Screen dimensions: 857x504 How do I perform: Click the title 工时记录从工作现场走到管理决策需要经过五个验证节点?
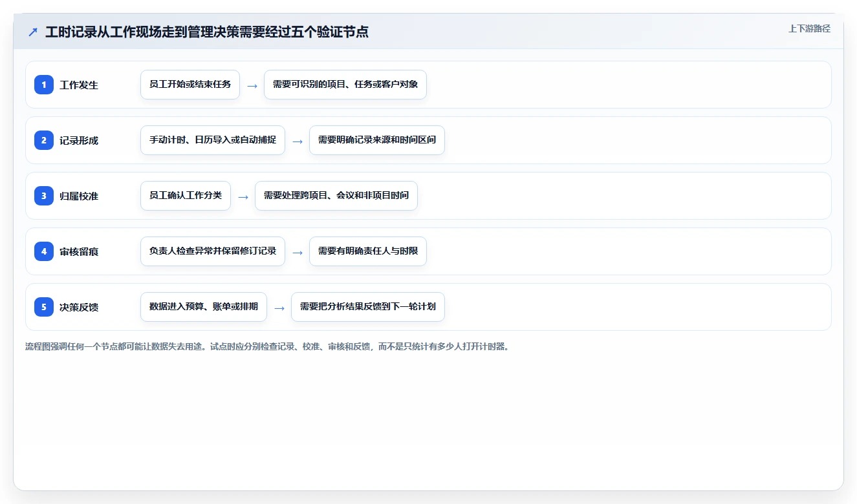(207, 32)
